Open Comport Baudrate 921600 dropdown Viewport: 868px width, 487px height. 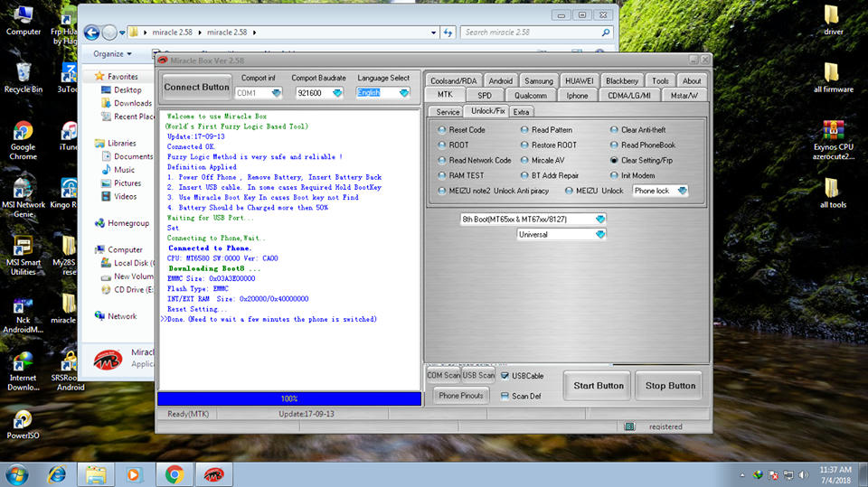point(336,93)
